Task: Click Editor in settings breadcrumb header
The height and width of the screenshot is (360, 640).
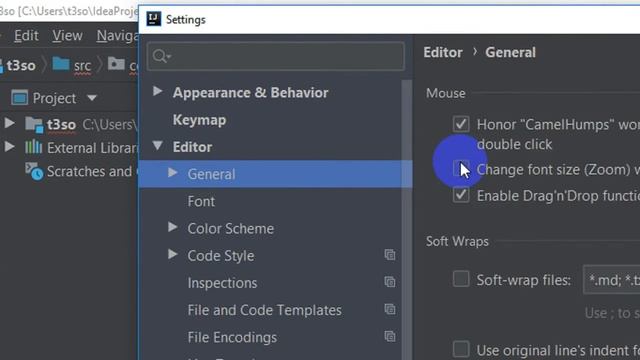Action: coord(443,52)
